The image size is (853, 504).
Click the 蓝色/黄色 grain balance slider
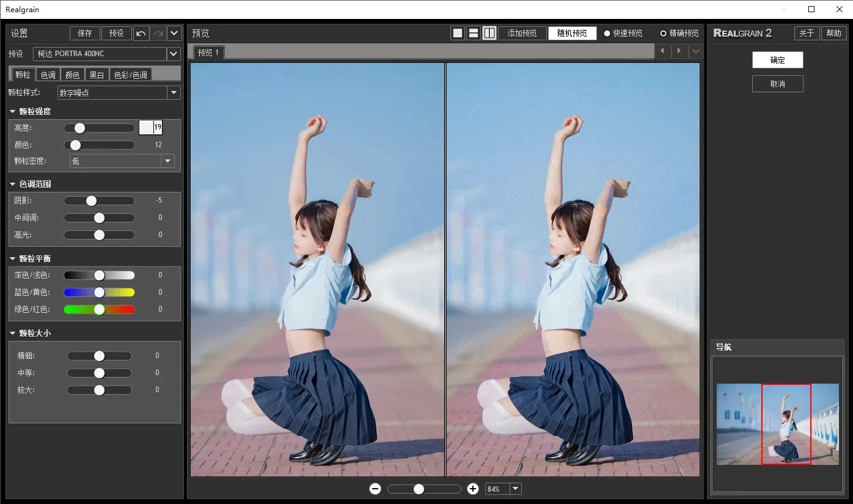click(99, 292)
